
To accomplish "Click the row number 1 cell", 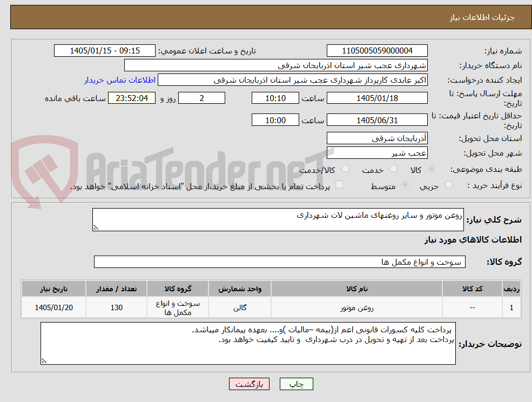I will click(x=511, y=307).
